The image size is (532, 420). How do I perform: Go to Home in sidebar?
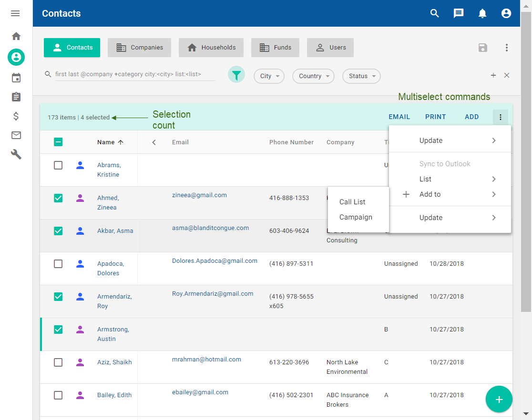[16, 36]
